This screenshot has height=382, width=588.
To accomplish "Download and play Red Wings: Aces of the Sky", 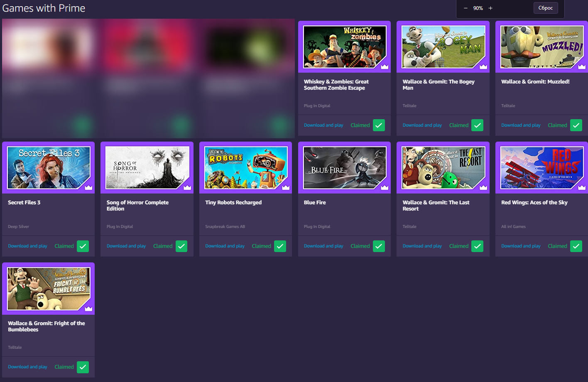I will tap(521, 246).
